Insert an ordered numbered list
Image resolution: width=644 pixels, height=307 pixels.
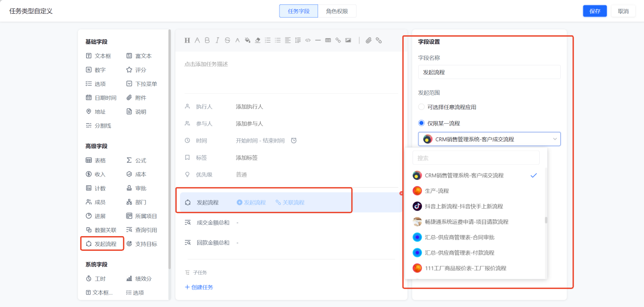(x=268, y=41)
